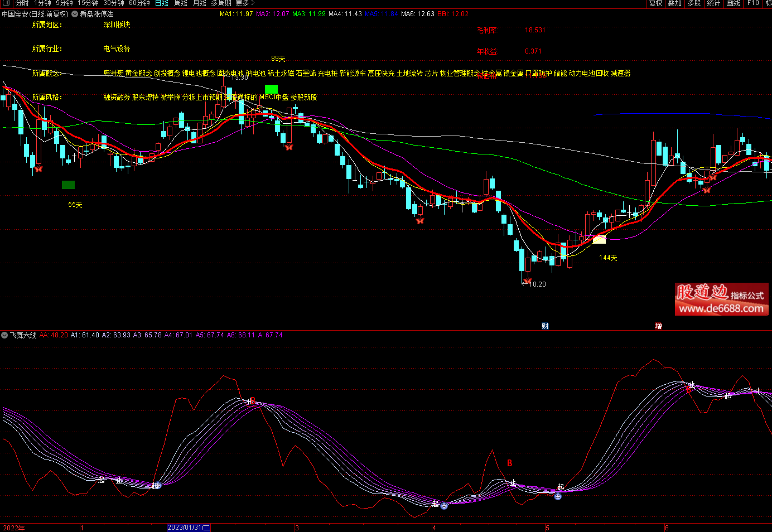This screenshot has height=532, width=772.
Task: Select the 5分钟 period tab
Action: (x=64, y=3)
